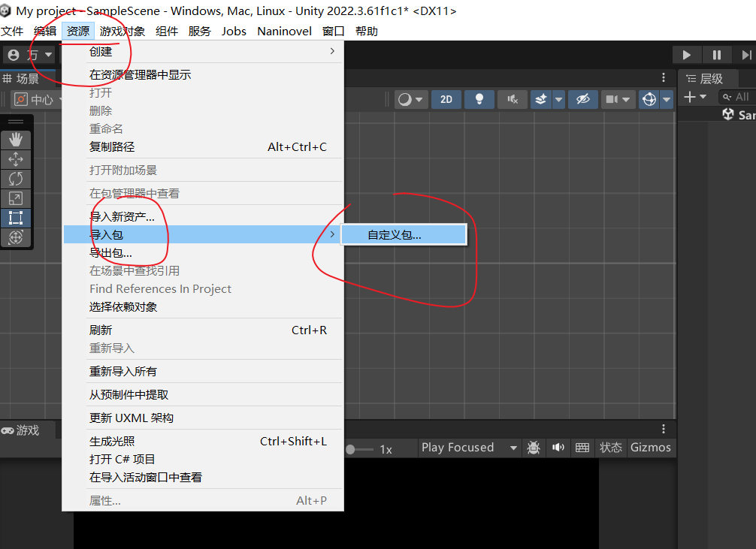Open the 组件 menu
Image resolution: width=756 pixels, height=549 pixels.
point(167,32)
